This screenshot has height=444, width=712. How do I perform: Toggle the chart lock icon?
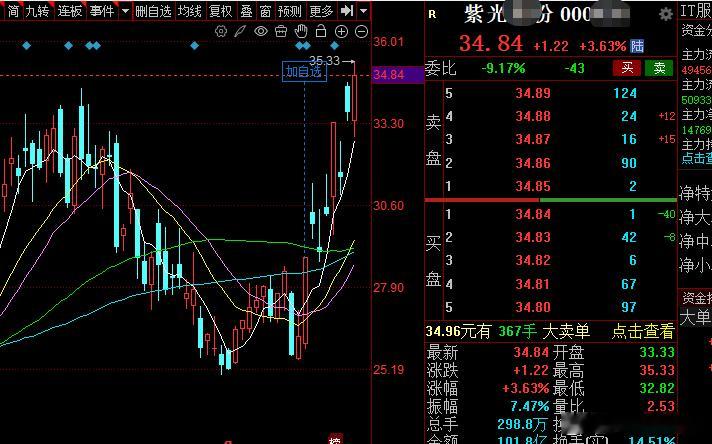click(321, 31)
